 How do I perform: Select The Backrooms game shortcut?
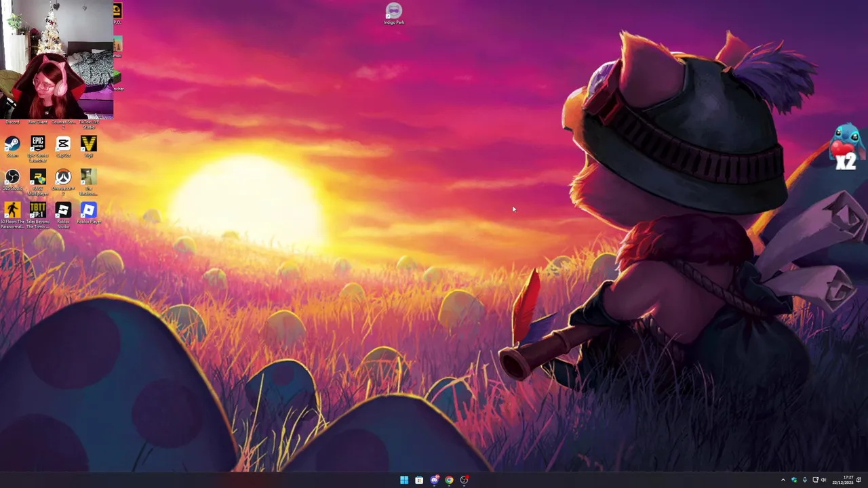(89, 182)
